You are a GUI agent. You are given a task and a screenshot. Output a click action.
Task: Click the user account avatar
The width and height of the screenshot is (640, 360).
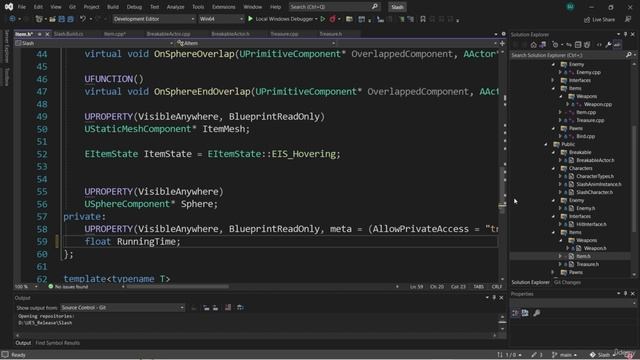pos(570,7)
